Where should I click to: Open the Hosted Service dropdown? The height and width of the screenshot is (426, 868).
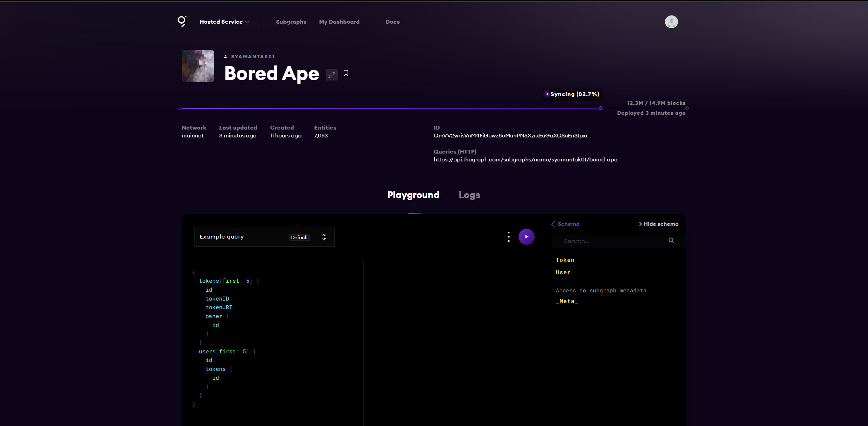pyautogui.click(x=224, y=21)
